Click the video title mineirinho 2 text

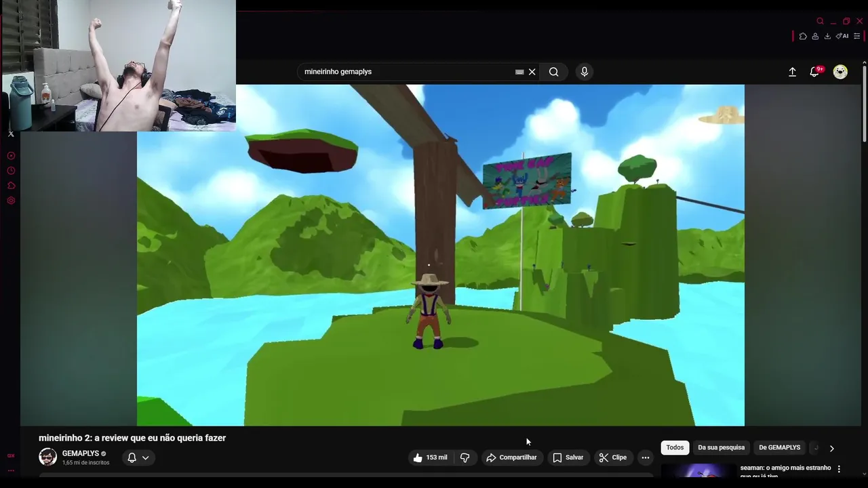[132, 438]
